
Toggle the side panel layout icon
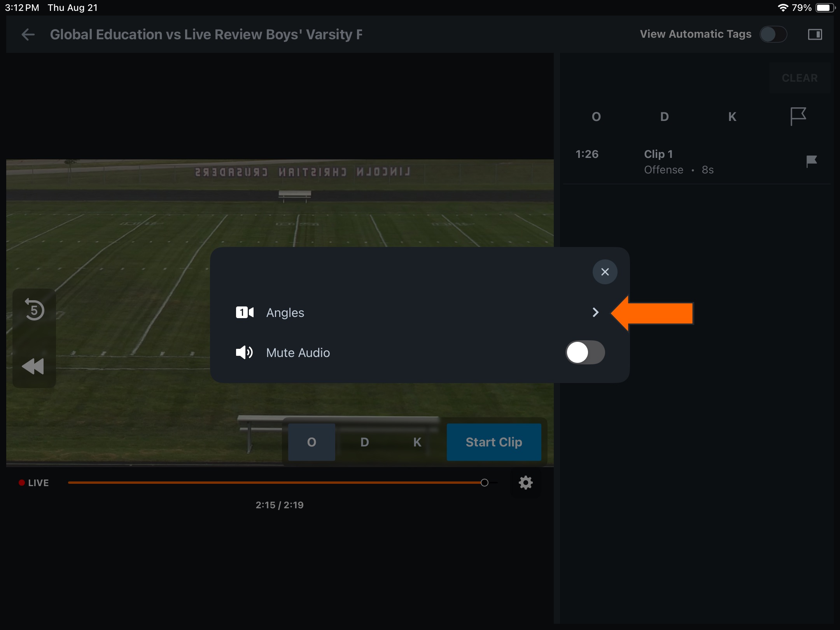[815, 34]
